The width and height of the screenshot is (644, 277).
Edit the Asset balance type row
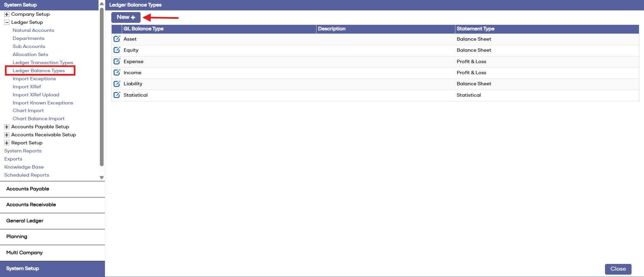click(x=117, y=39)
